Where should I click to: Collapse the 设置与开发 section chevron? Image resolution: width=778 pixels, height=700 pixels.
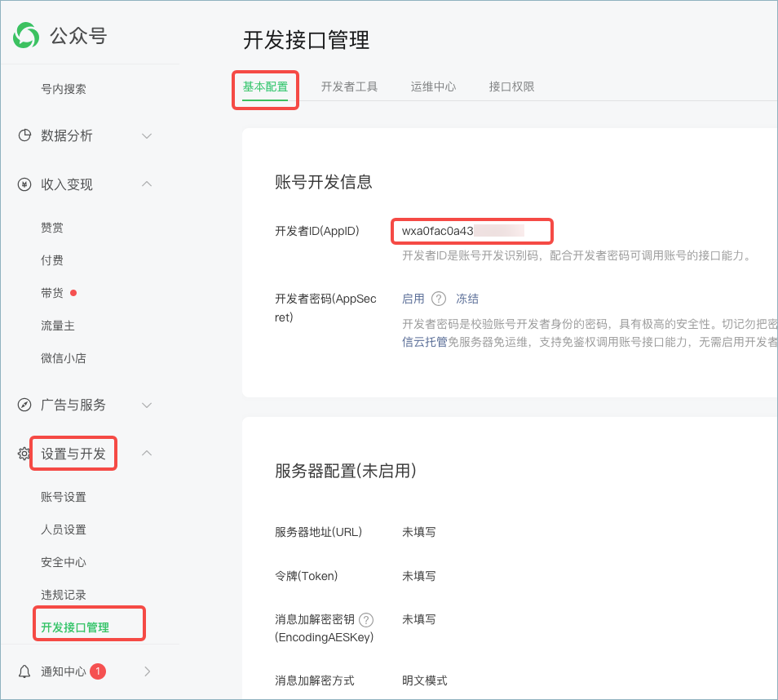pyautogui.click(x=147, y=453)
